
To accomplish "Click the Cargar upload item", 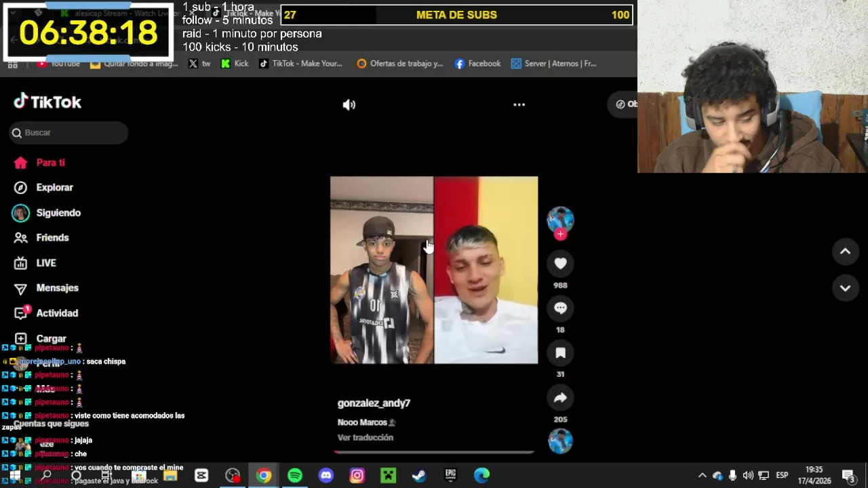I will [x=41, y=338].
